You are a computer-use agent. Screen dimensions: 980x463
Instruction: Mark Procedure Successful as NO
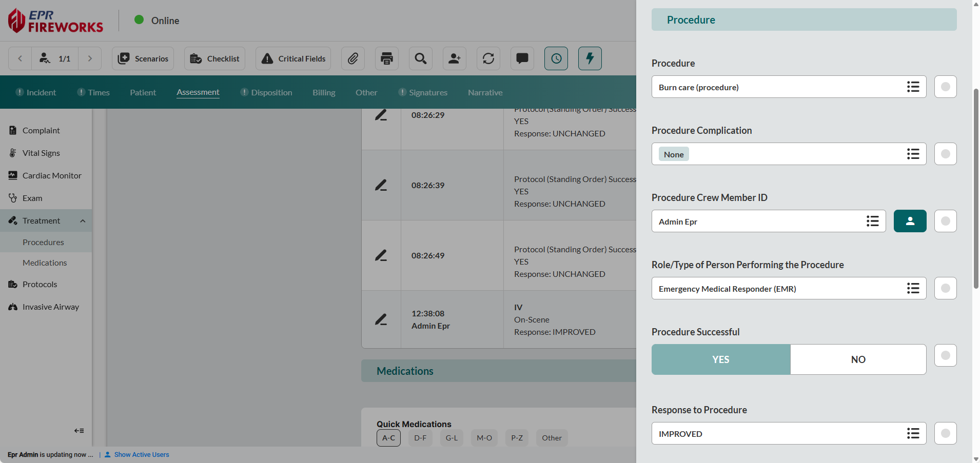(x=857, y=359)
